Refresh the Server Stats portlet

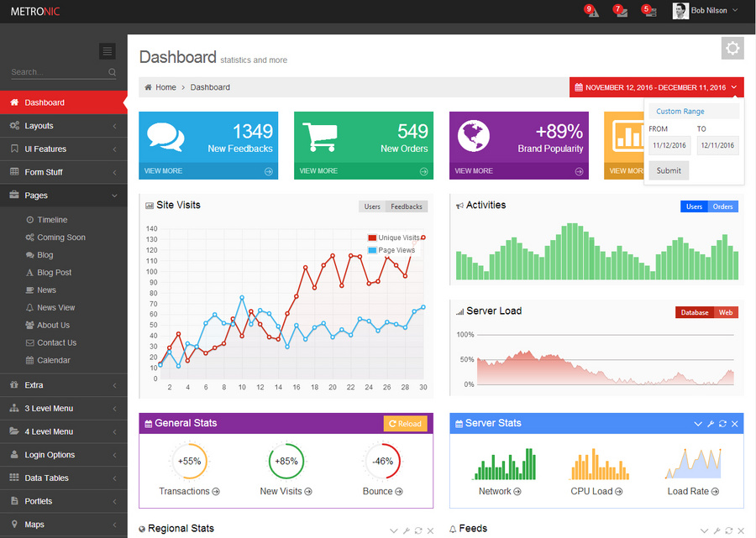[x=722, y=424]
